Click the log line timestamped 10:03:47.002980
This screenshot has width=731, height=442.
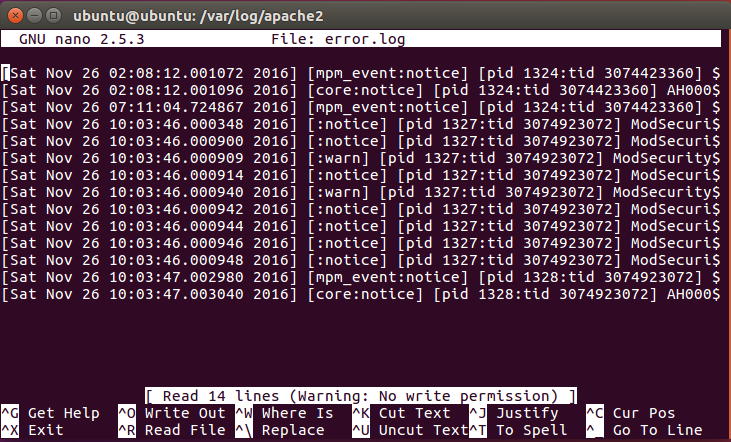361,277
